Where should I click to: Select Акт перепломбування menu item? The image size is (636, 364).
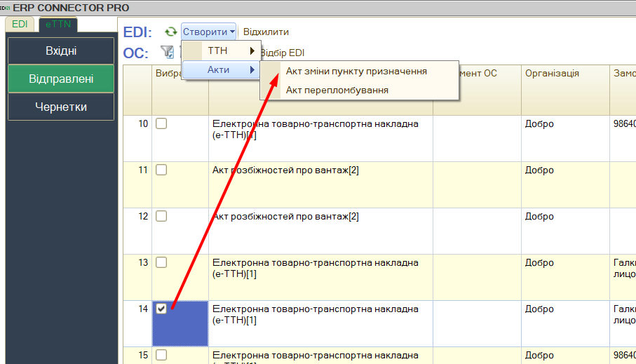[x=337, y=90]
